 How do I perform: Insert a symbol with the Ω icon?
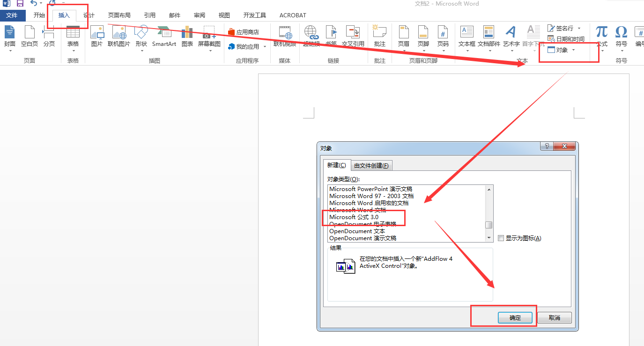pyautogui.click(x=622, y=37)
